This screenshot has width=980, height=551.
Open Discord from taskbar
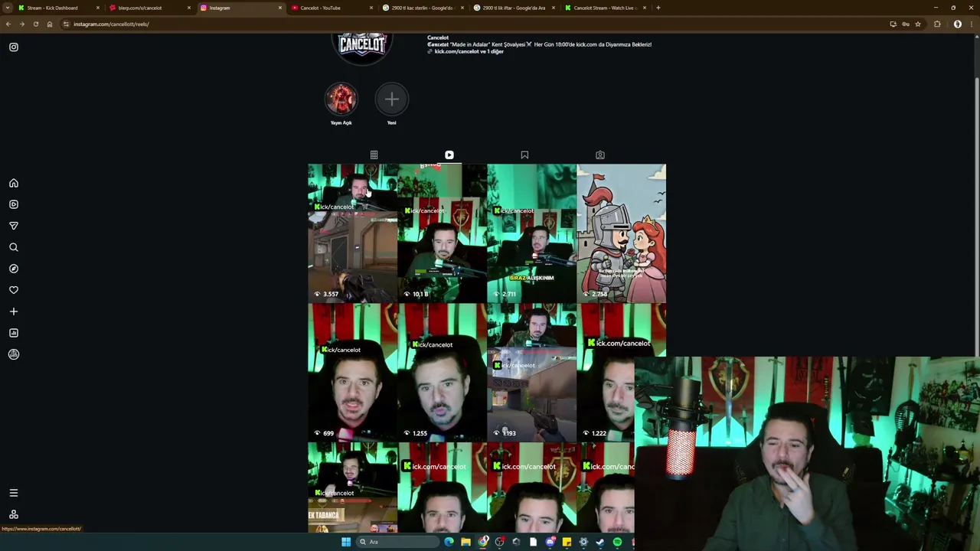pyautogui.click(x=550, y=542)
